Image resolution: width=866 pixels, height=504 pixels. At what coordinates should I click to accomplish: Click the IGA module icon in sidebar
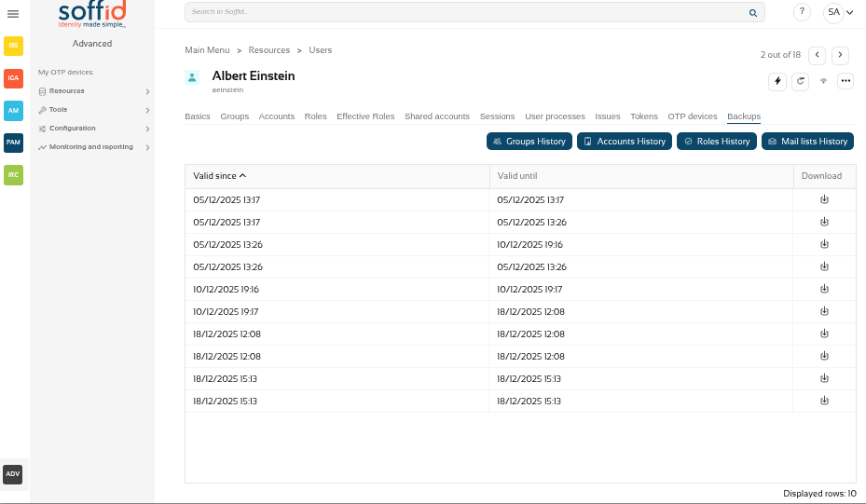click(13, 78)
